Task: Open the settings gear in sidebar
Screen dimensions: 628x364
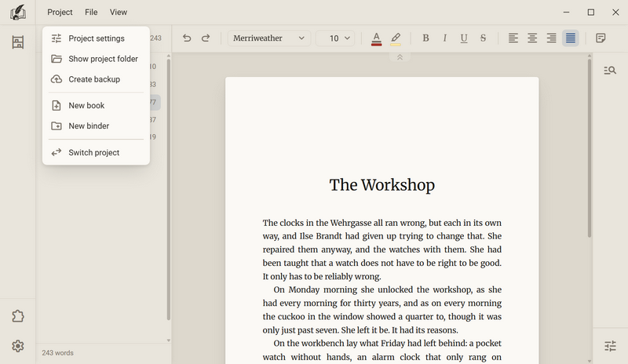Action: (x=17, y=346)
